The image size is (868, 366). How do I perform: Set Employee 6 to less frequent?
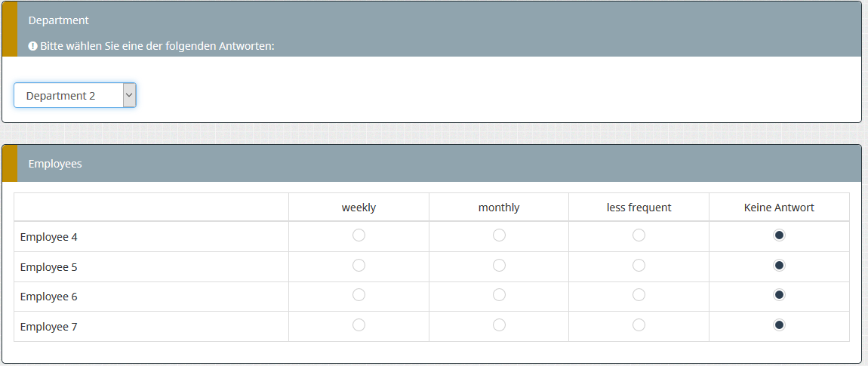click(639, 295)
